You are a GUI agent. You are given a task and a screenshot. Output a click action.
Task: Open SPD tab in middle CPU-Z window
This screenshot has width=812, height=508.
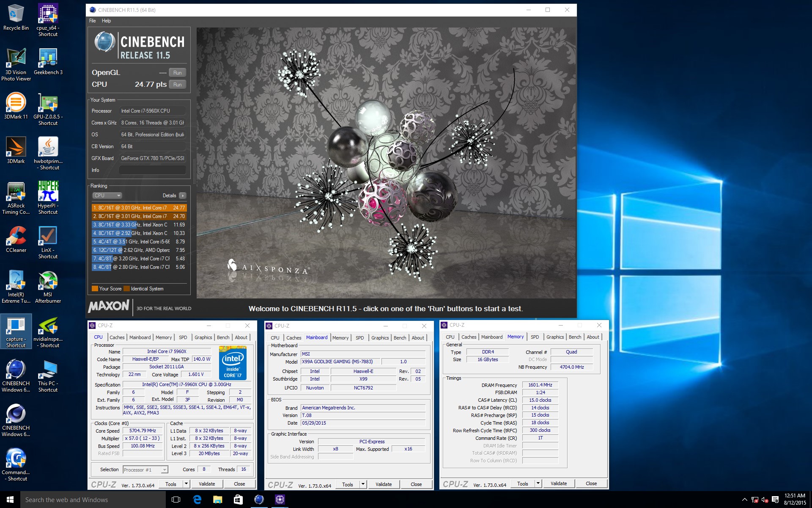pyautogui.click(x=360, y=338)
